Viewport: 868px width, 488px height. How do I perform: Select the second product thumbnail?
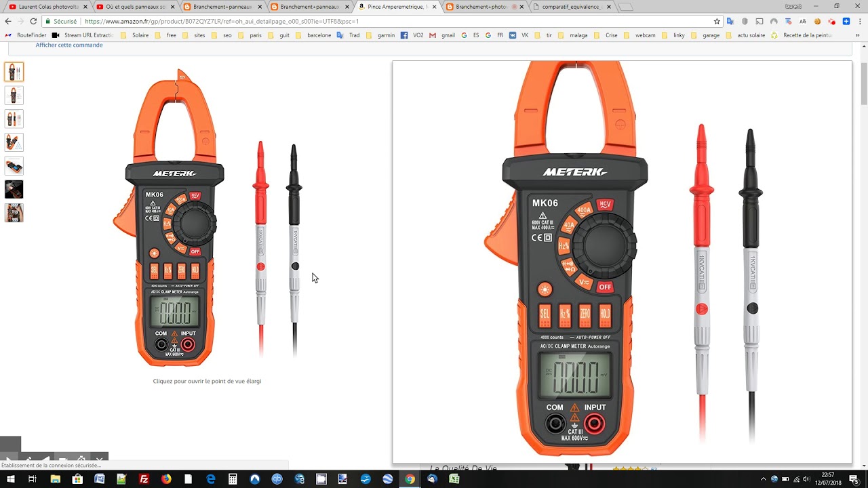[14, 96]
